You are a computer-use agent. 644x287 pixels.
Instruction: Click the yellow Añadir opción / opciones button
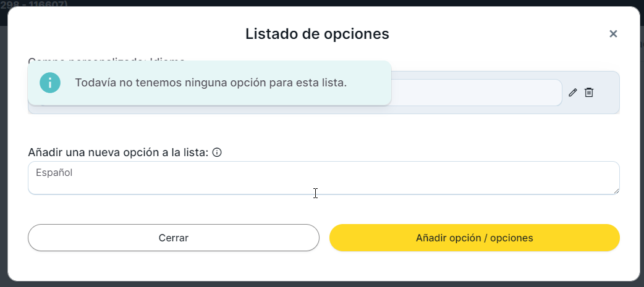point(474,238)
